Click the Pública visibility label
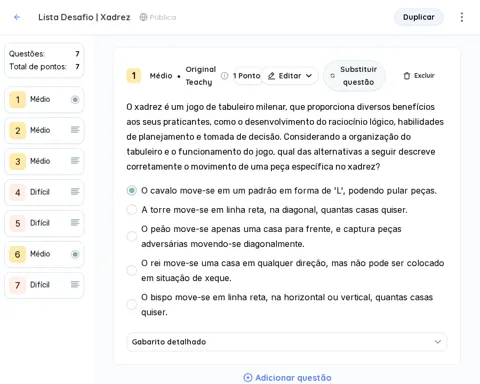Viewport: 480px width, 384px height. click(x=163, y=17)
